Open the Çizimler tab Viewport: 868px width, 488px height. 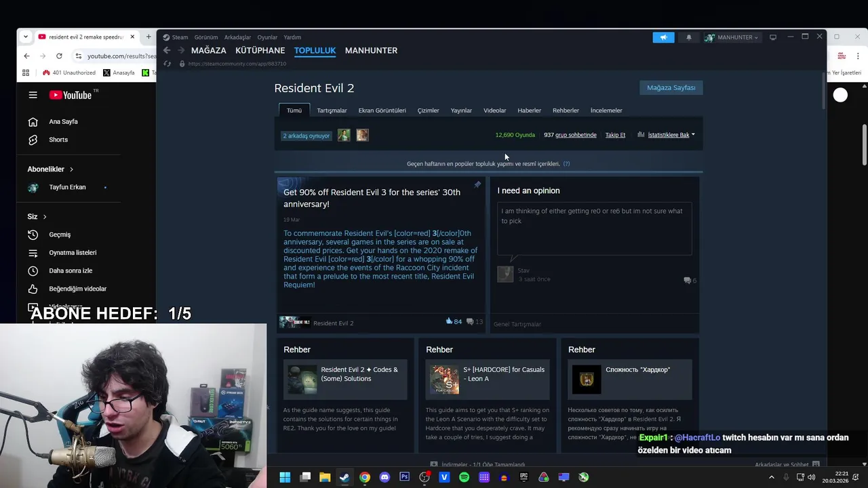(x=428, y=110)
